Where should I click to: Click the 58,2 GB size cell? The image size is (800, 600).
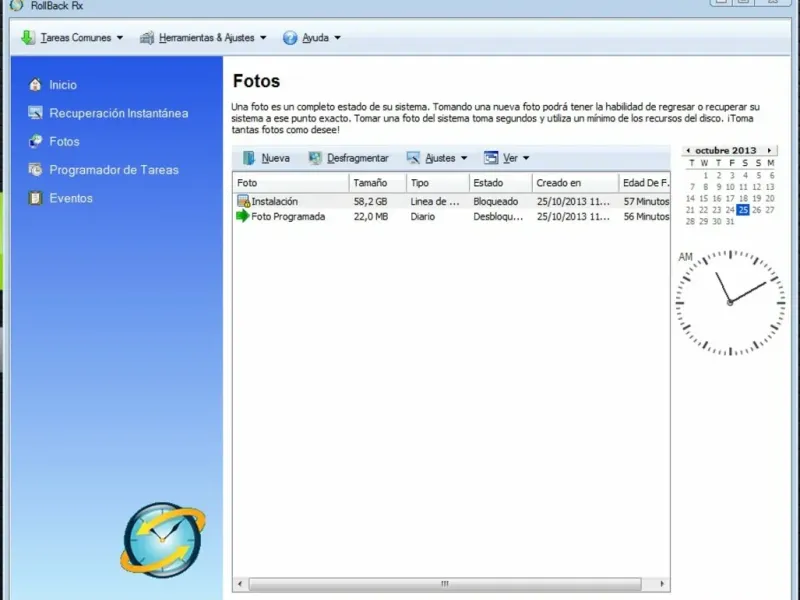[370, 202]
